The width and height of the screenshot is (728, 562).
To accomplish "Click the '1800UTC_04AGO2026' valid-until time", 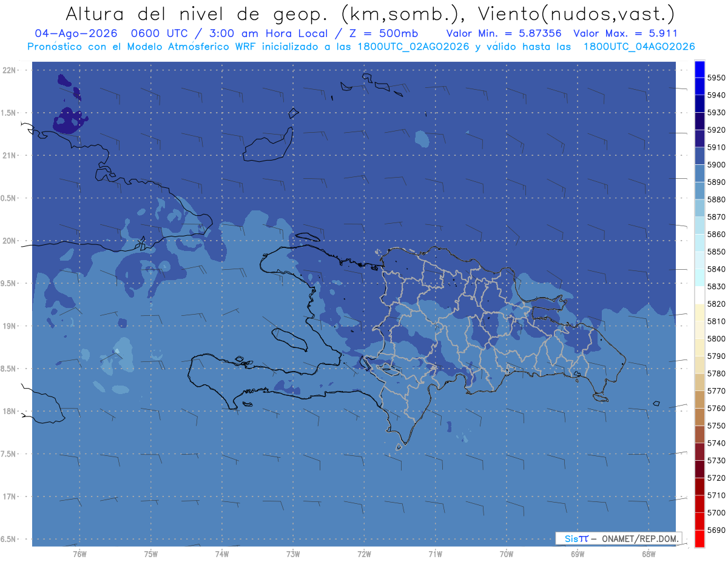I will (639, 46).
